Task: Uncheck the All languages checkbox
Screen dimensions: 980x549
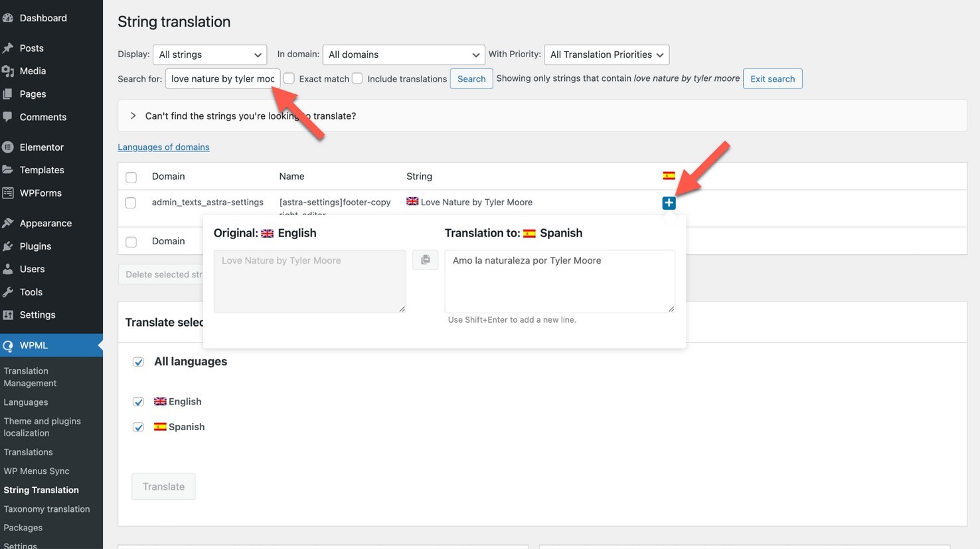Action: (138, 362)
